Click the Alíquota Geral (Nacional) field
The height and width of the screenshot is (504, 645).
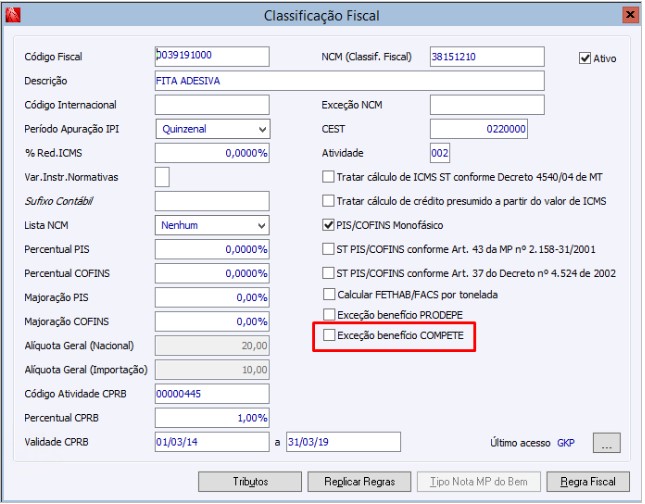(x=212, y=346)
